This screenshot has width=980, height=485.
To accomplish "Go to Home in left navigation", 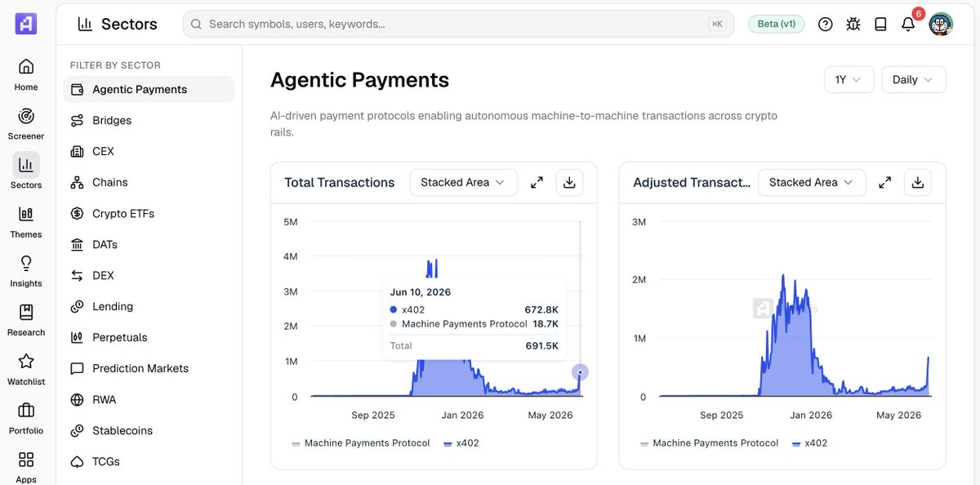I will tap(26, 73).
